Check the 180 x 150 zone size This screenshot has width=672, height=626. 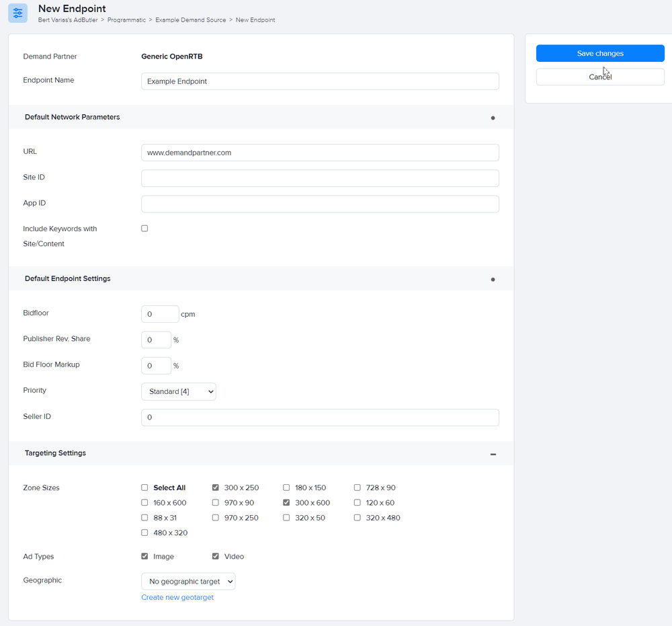click(286, 487)
